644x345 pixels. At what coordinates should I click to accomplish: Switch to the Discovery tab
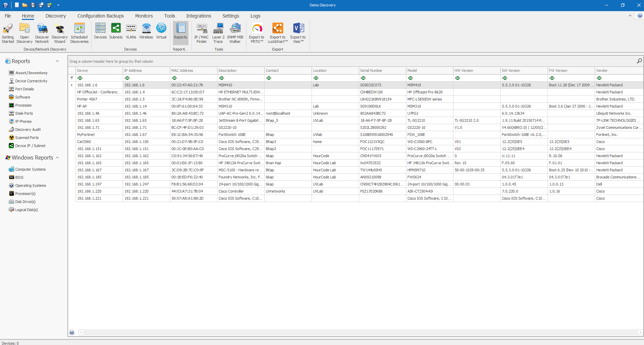pyautogui.click(x=56, y=16)
